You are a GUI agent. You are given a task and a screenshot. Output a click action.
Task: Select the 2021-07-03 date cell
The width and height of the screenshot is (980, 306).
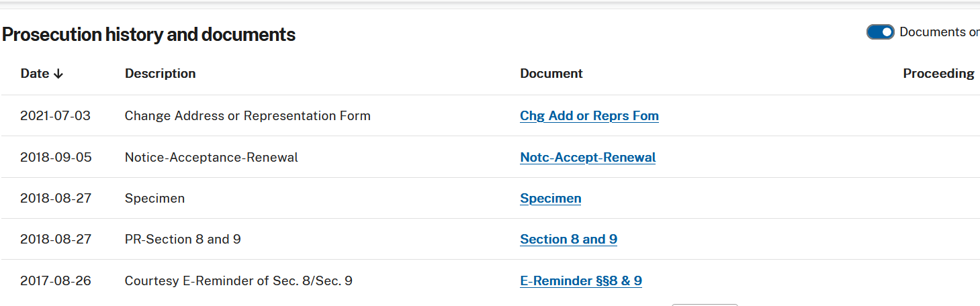pos(55,116)
